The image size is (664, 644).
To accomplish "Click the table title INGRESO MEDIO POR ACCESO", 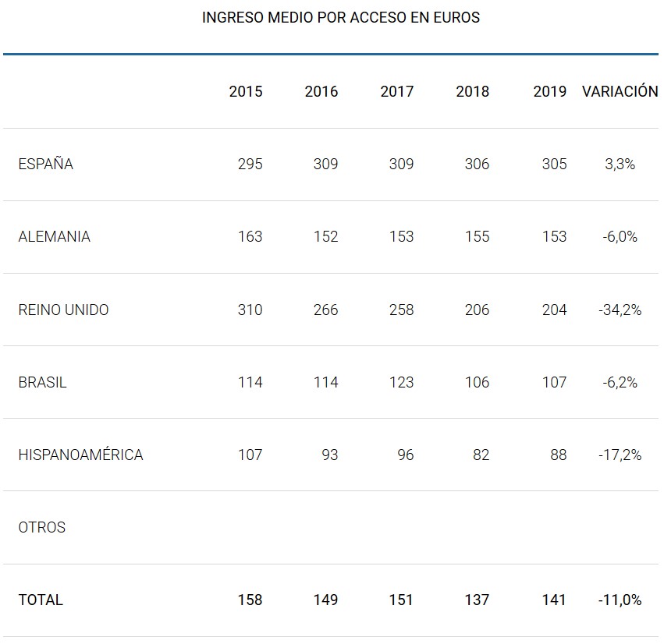I will [x=340, y=17].
